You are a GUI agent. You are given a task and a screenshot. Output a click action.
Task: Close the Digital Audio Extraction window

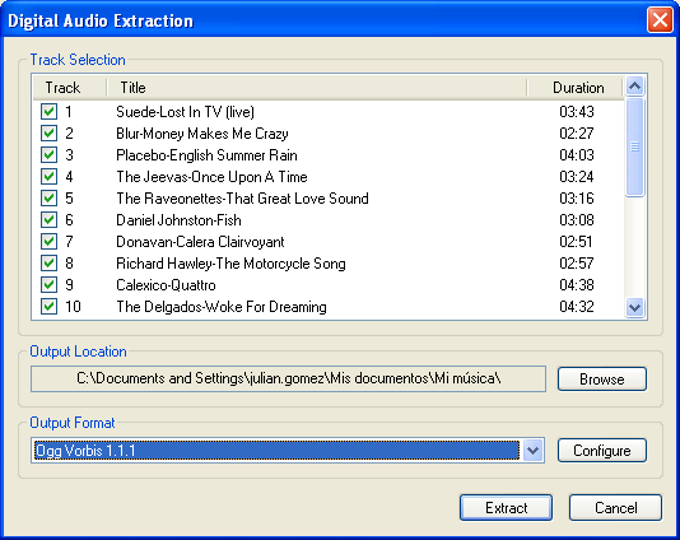pos(659,20)
